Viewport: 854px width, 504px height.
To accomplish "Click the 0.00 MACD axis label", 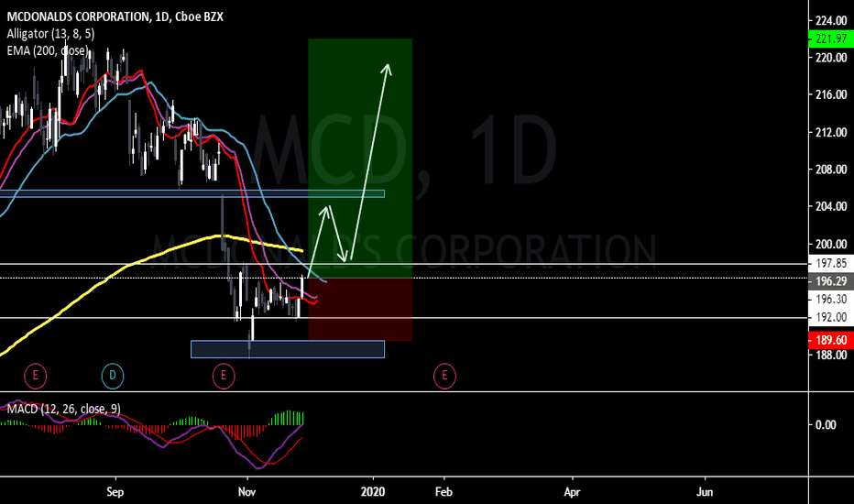I will (x=826, y=424).
